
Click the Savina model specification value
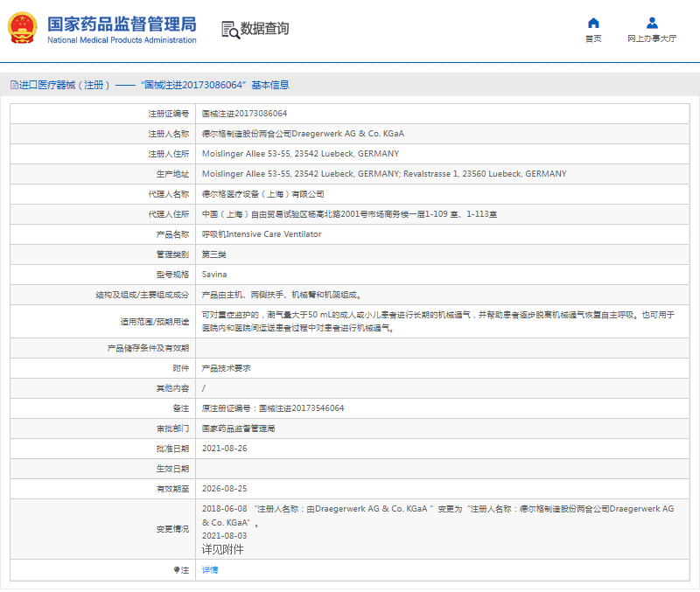(214, 275)
